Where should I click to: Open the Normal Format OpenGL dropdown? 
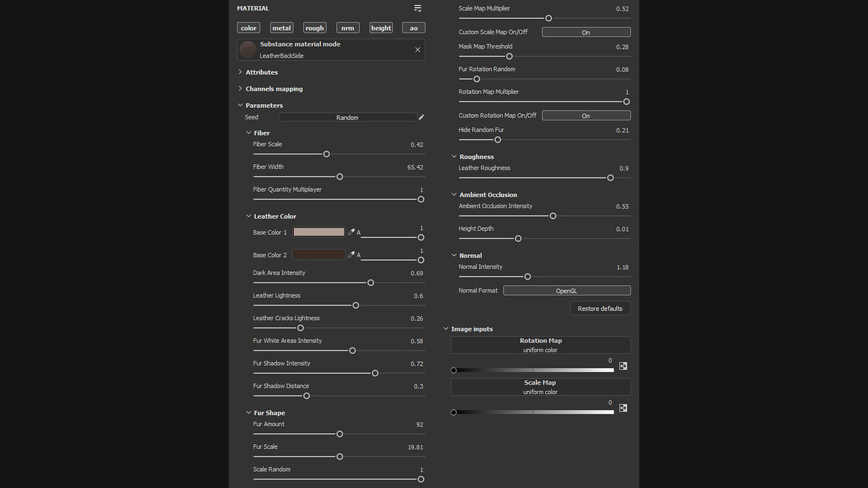(567, 291)
